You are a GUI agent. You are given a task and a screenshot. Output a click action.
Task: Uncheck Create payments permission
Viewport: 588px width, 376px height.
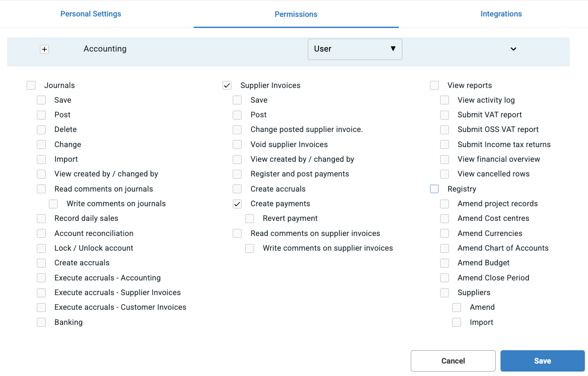tap(237, 204)
